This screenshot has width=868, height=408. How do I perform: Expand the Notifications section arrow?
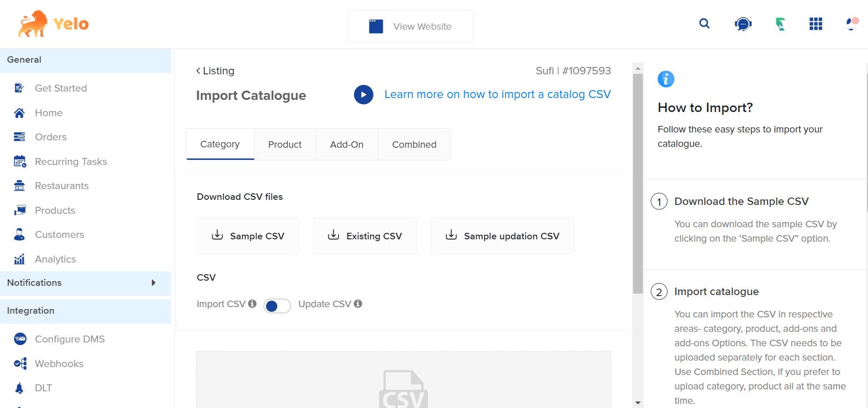coord(154,283)
